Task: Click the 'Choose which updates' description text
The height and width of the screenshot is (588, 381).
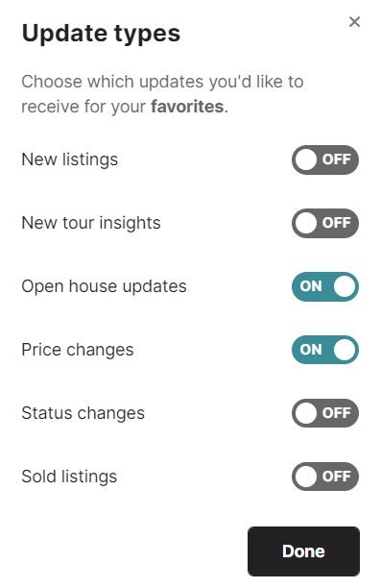Action: tap(162, 94)
